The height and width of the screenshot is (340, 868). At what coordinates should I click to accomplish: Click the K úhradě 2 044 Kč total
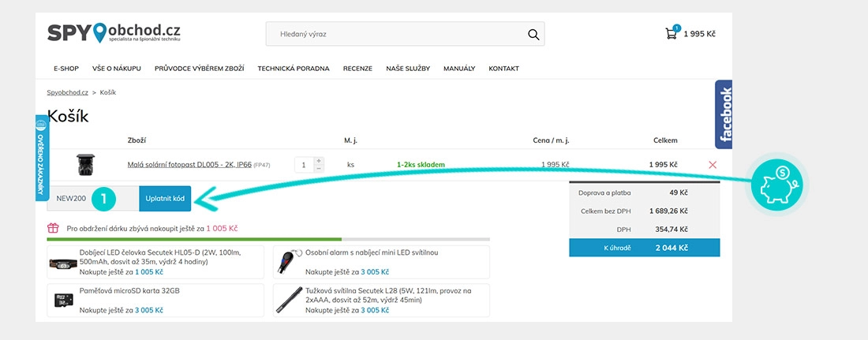click(645, 248)
